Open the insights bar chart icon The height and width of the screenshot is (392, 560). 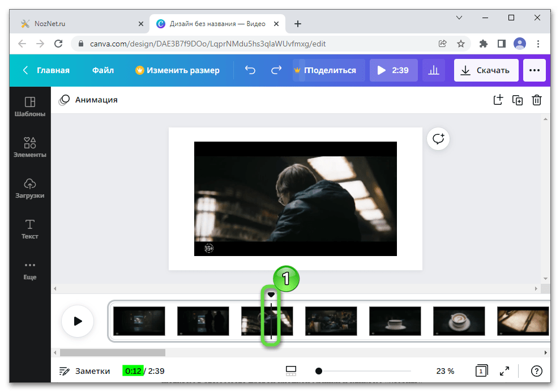(434, 70)
